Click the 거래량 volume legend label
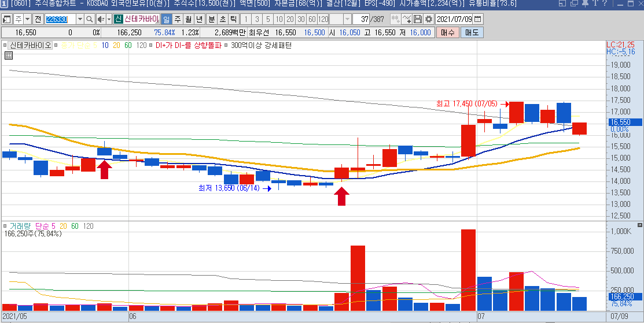 coord(20,226)
